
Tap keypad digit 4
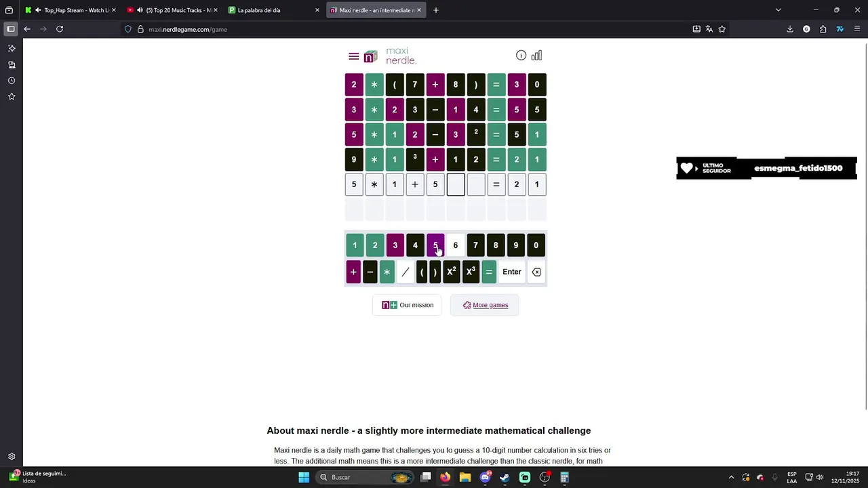415,245
